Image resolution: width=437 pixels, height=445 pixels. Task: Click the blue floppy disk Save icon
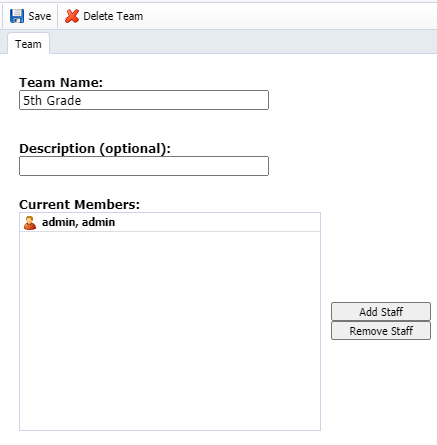tap(17, 16)
